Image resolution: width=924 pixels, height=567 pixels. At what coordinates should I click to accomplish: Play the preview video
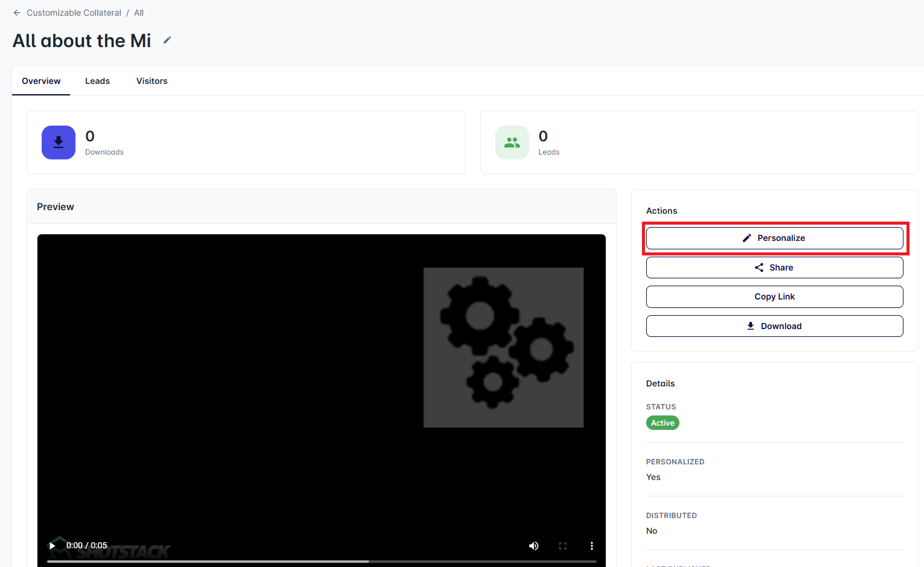pos(53,546)
